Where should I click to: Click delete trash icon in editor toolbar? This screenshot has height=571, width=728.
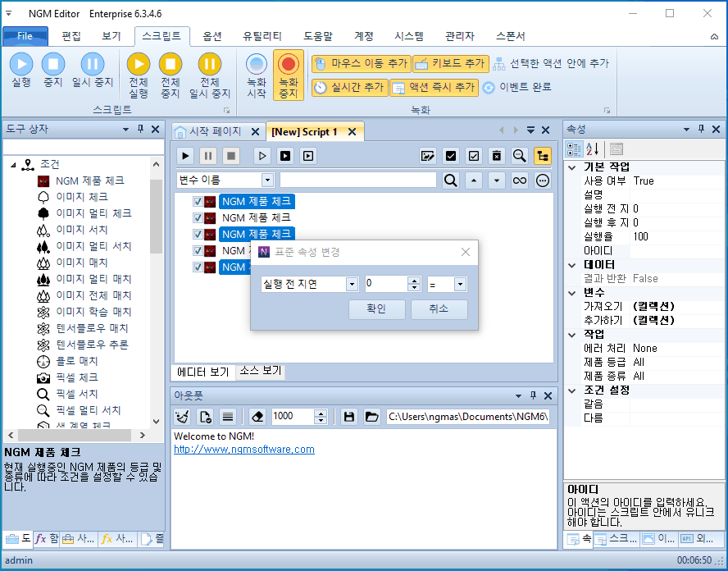[496, 156]
